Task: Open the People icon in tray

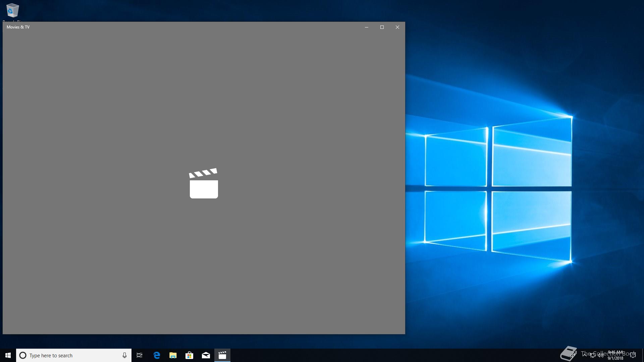Action: [572, 355]
